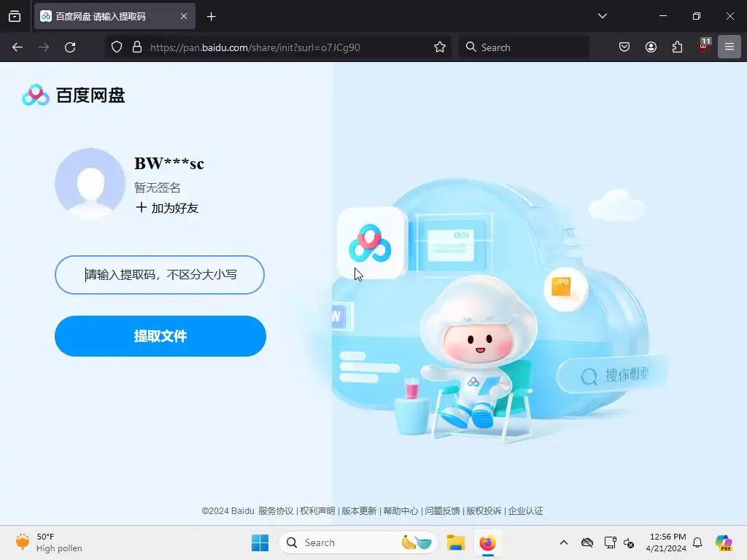
Task: Open the notifications bell icon
Action: point(697,542)
